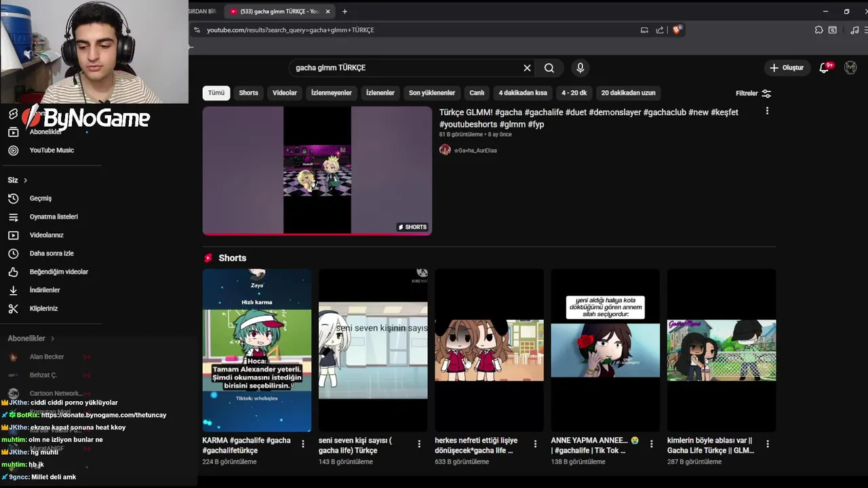Open Videolarınız in sidebar
868x488 pixels.
click(46, 235)
